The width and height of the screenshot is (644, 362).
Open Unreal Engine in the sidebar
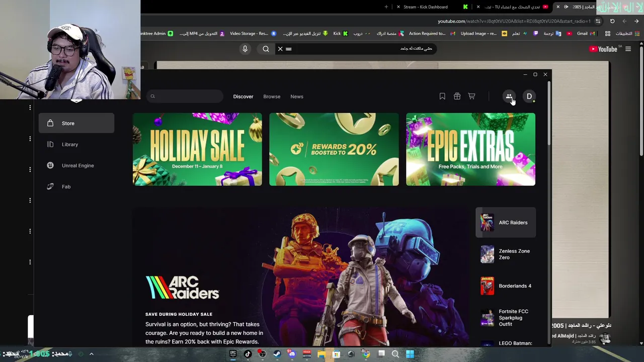click(x=76, y=165)
